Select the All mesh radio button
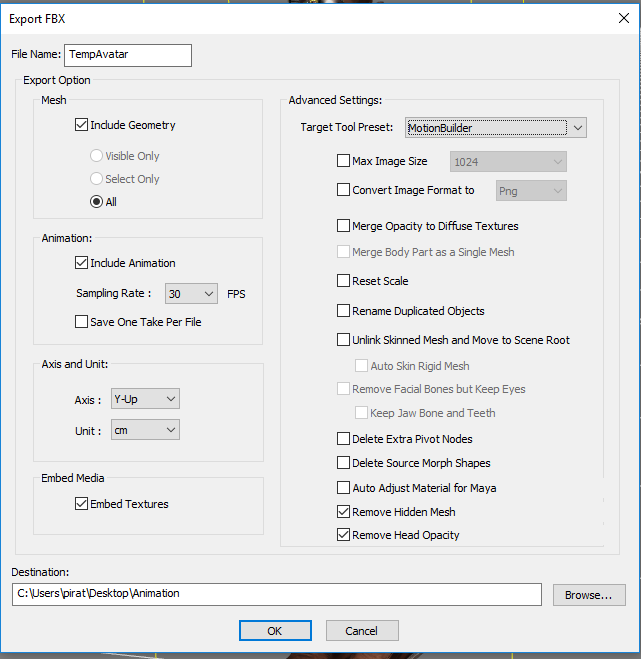 [x=96, y=202]
